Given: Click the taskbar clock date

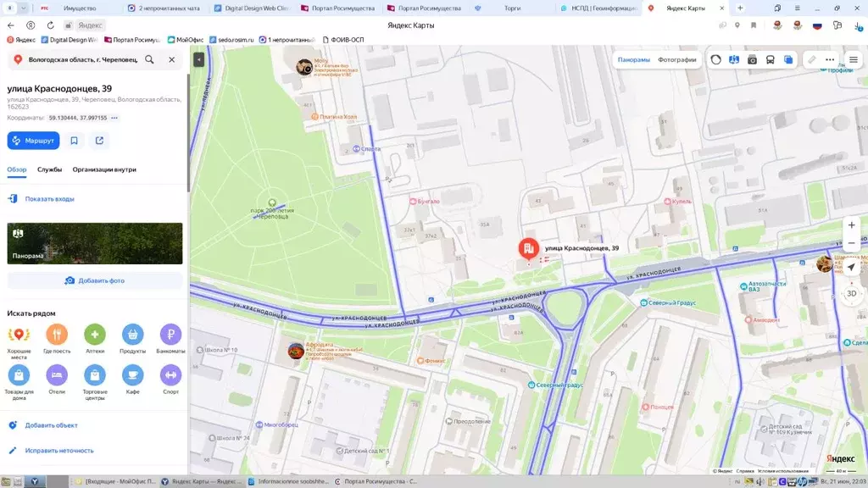Looking at the screenshot, I should tap(843, 481).
